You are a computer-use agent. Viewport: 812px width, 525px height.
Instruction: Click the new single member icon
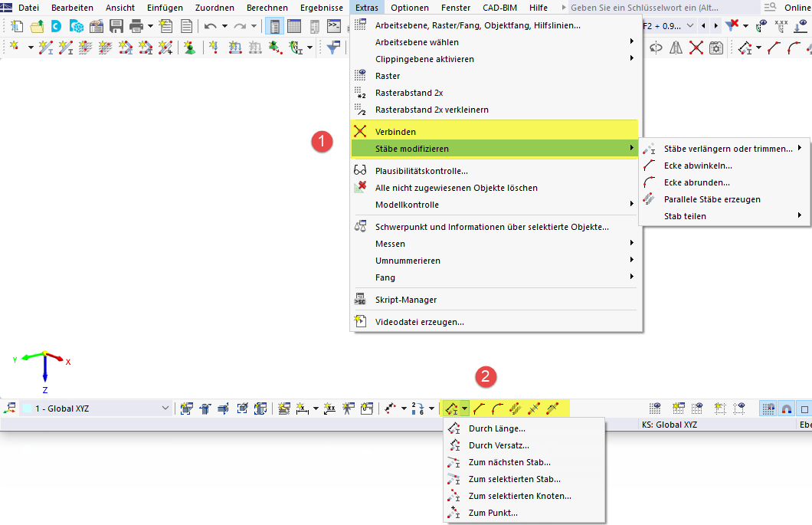(45, 48)
